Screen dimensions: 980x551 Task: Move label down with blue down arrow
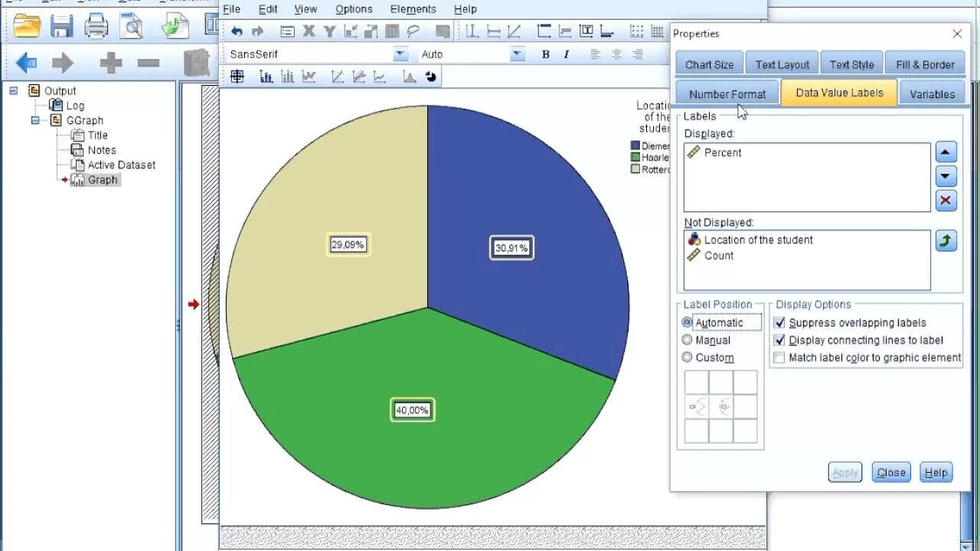click(946, 176)
